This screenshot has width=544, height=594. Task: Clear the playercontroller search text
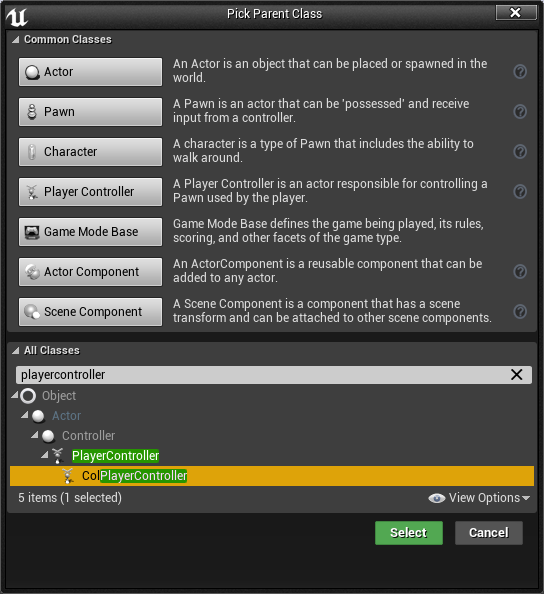click(516, 375)
